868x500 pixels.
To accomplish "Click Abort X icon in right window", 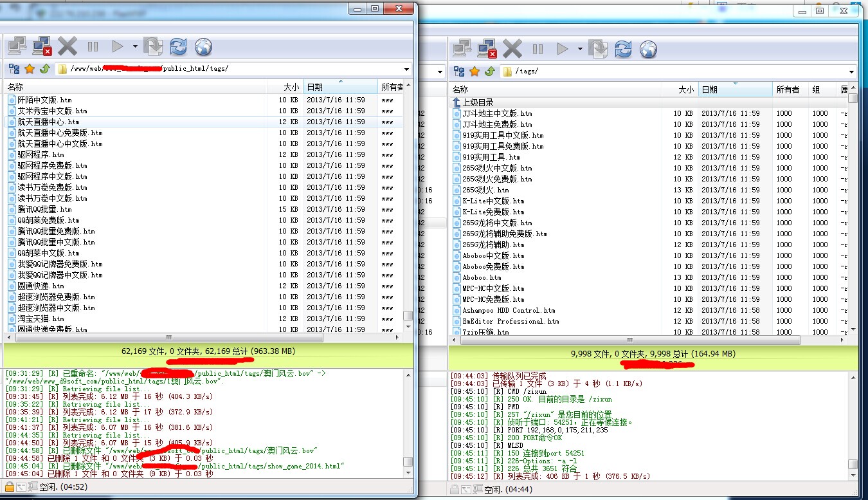I will tap(512, 49).
